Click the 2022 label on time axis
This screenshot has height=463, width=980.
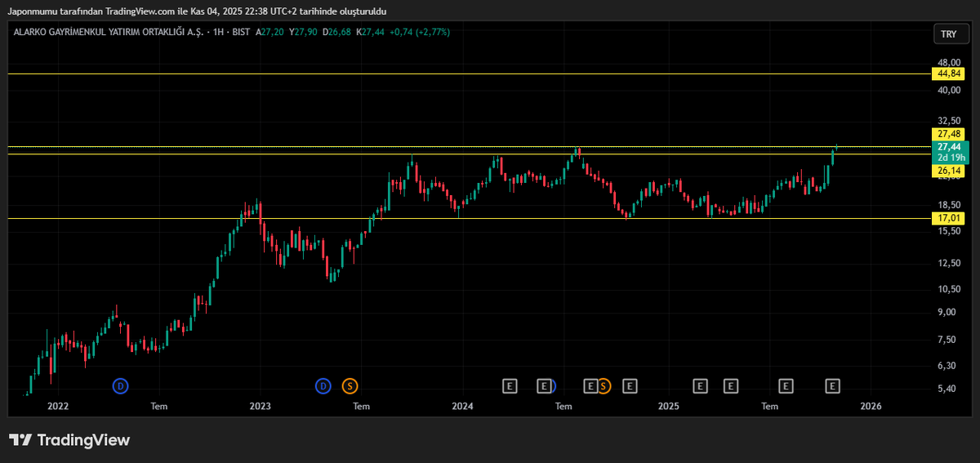(58, 406)
